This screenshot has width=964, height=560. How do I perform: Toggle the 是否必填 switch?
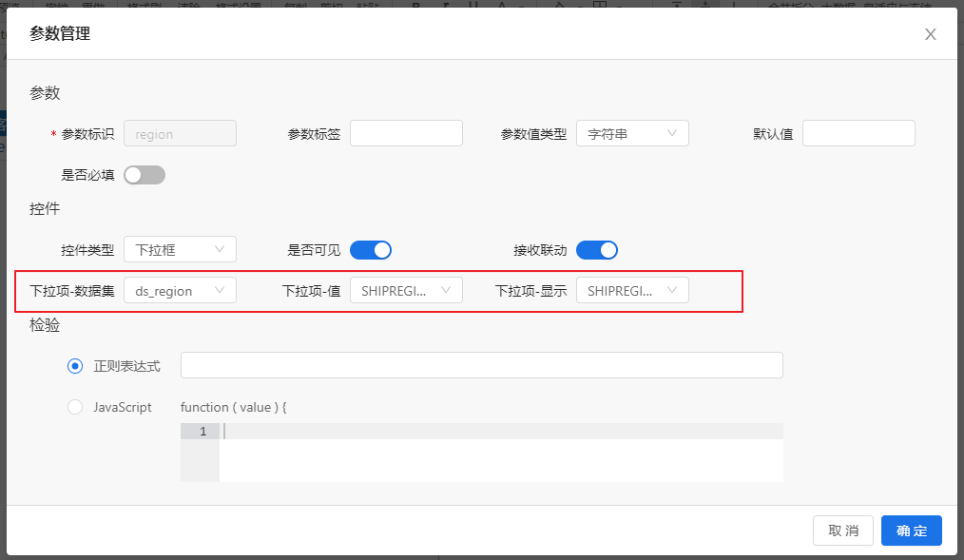pyautogui.click(x=145, y=175)
